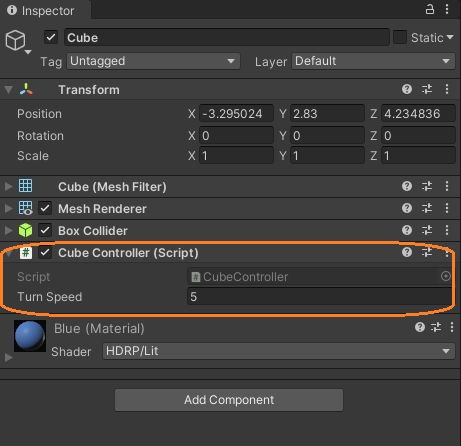Open the Layer Default dropdown

pyautogui.click(x=373, y=61)
